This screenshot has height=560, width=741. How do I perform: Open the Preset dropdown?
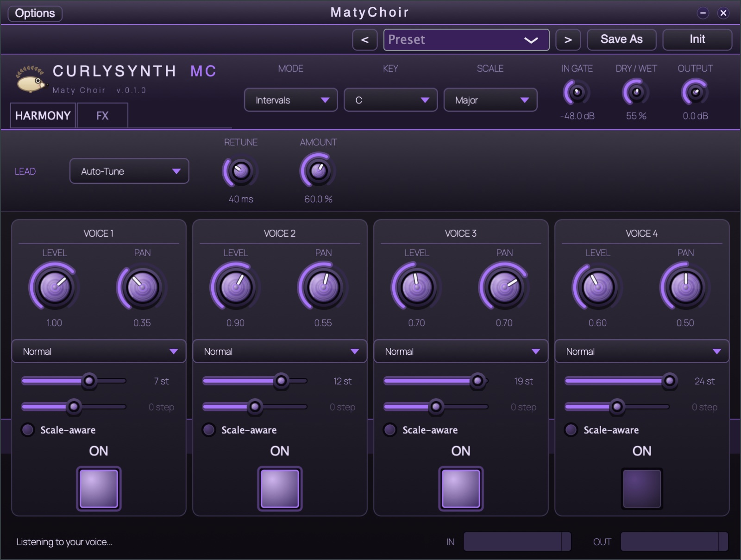point(466,40)
